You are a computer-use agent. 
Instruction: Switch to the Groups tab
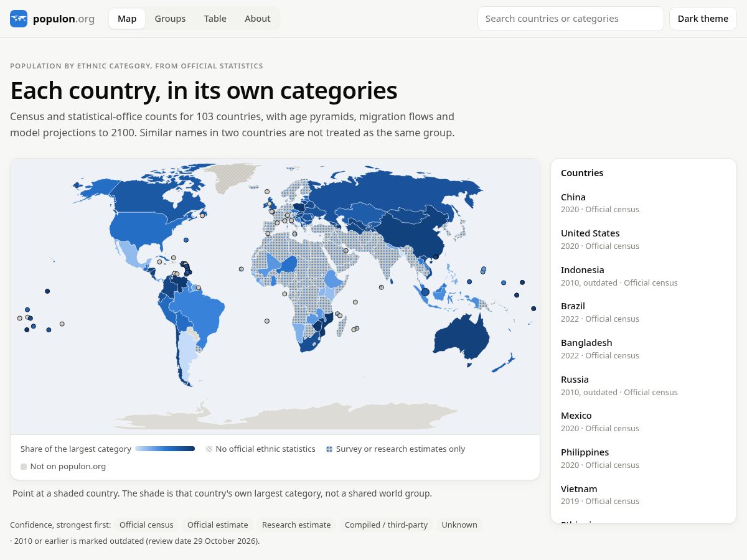pyautogui.click(x=170, y=19)
